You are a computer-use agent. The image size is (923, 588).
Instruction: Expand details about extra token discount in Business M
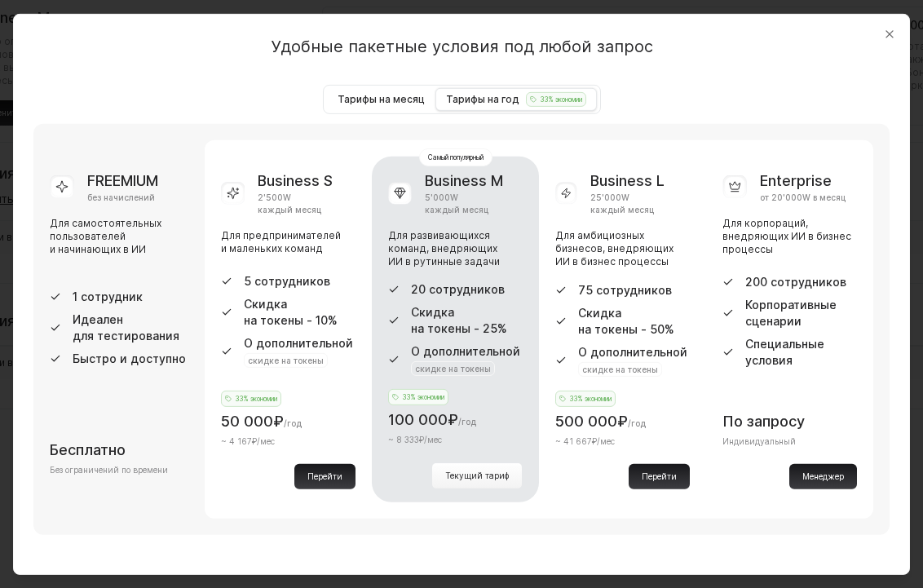click(452, 369)
